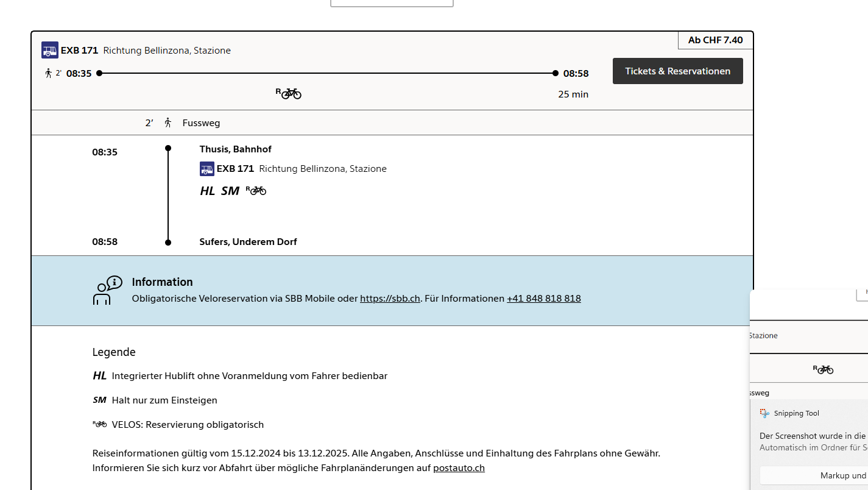Select the Thusis, Bahnhof departure stop
This screenshot has width=868, height=490.
click(235, 149)
